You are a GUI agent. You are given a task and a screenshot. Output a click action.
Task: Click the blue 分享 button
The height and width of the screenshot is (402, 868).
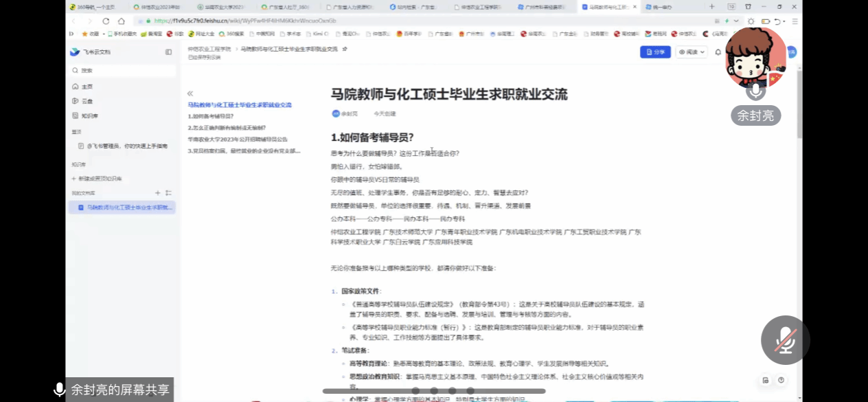655,52
